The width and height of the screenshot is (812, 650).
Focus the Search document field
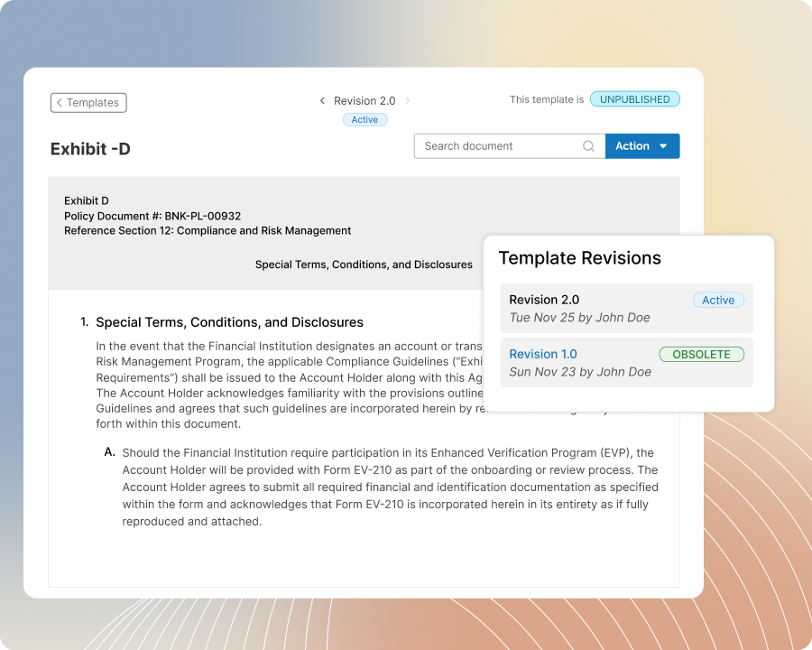[x=510, y=146]
